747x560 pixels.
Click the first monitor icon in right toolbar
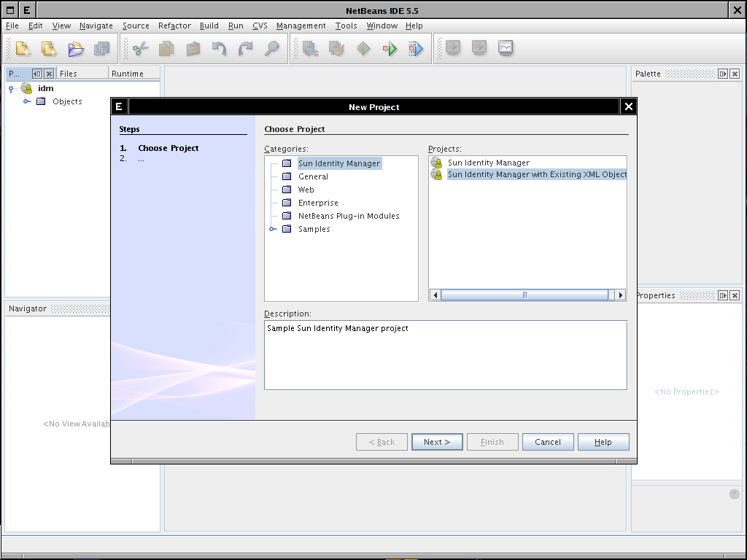pyautogui.click(x=453, y=47)
